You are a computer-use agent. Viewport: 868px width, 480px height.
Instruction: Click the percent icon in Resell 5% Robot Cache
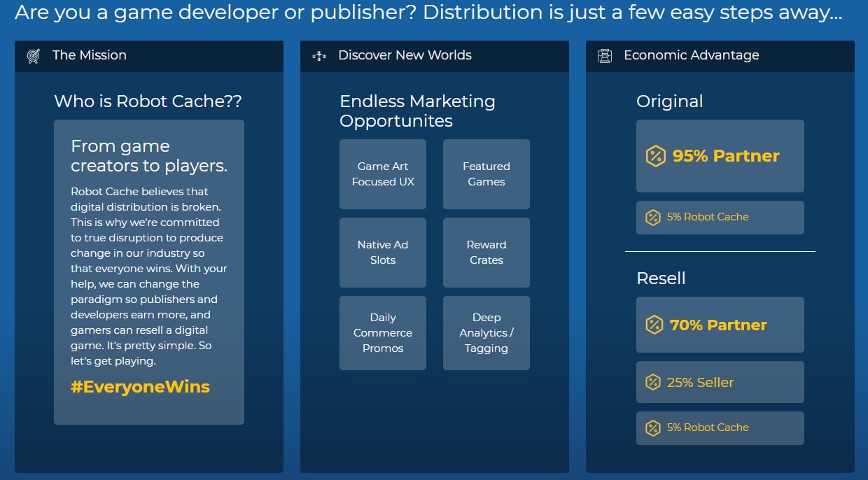653,428
